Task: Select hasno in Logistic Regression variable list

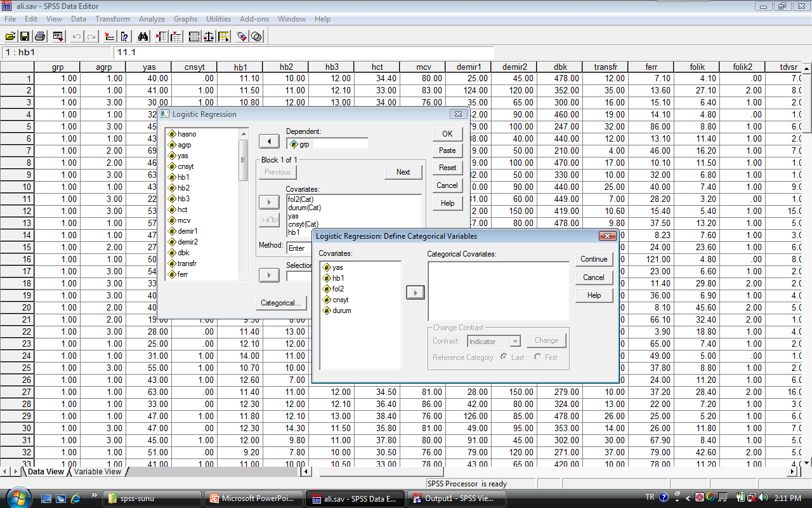Action: 187,134
